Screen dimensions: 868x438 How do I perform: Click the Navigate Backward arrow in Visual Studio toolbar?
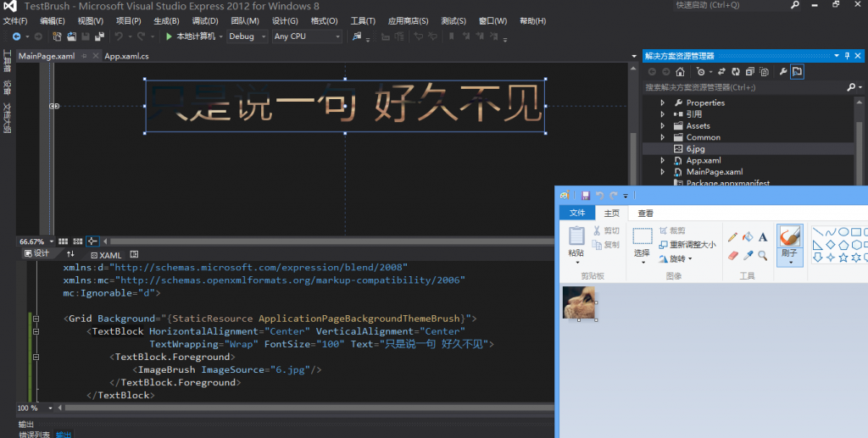coord(17,36)
